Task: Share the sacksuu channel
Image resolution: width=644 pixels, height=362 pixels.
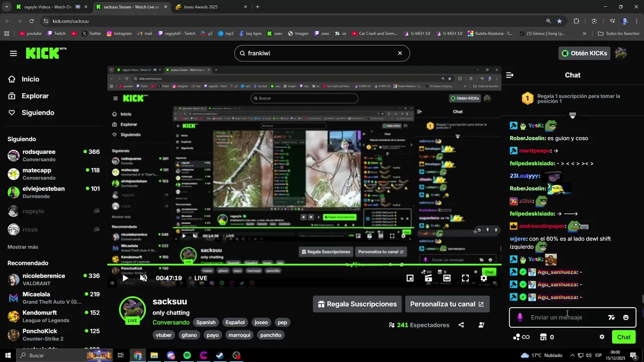Action: pos(461,325)
